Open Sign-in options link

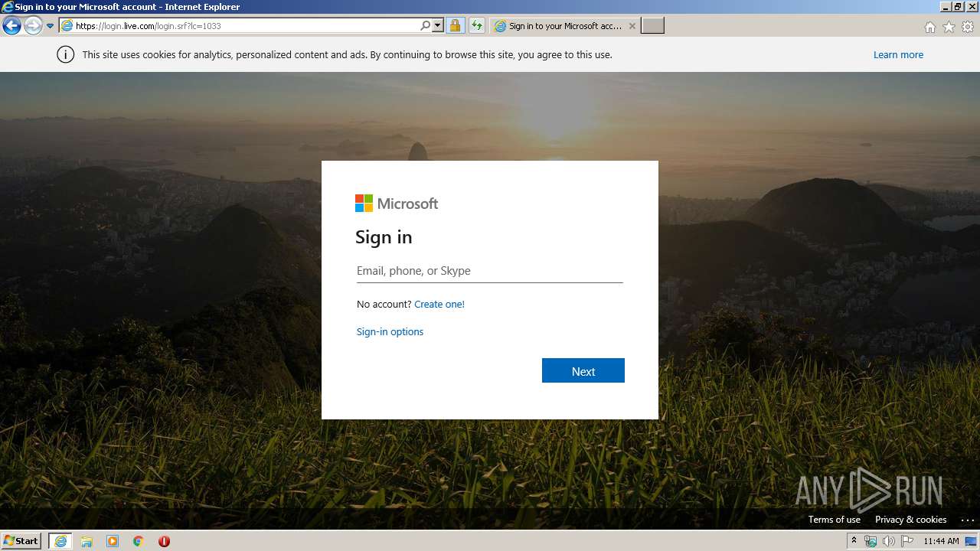coord(390,332)
